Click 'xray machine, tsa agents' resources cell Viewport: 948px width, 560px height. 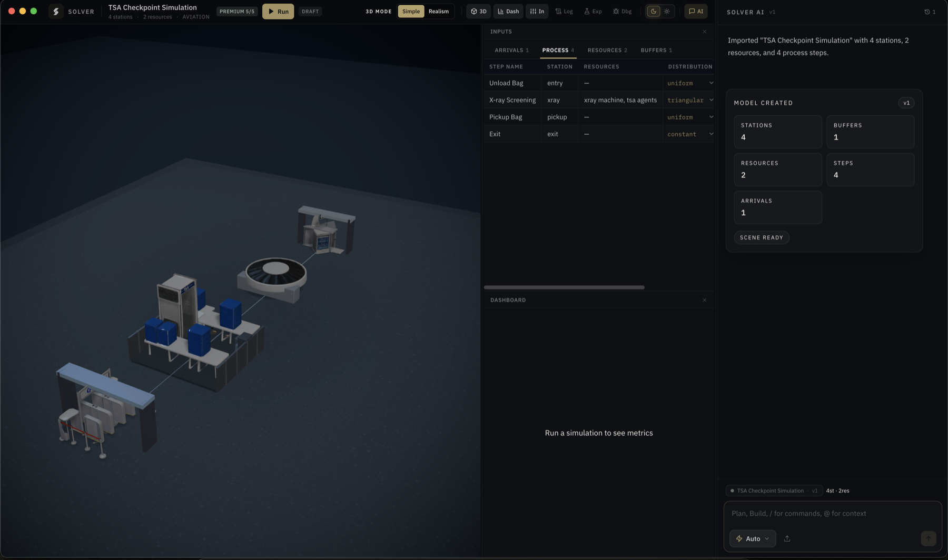(620, 100)
